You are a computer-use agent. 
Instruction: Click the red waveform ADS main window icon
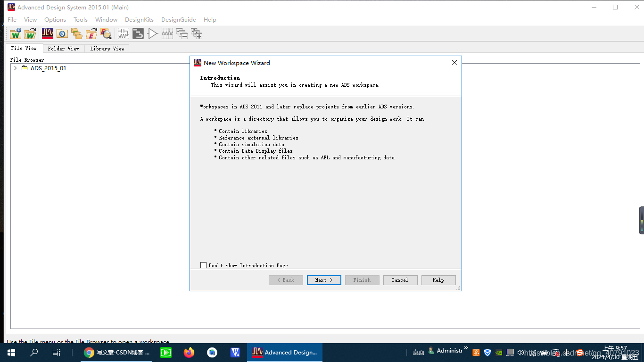click(47, 33)
